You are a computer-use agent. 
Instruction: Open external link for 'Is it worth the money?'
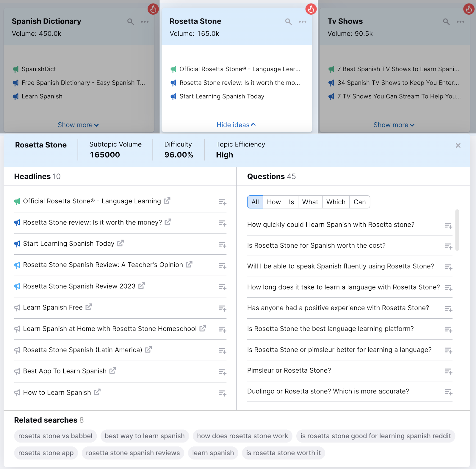click(x=168, y=222)
